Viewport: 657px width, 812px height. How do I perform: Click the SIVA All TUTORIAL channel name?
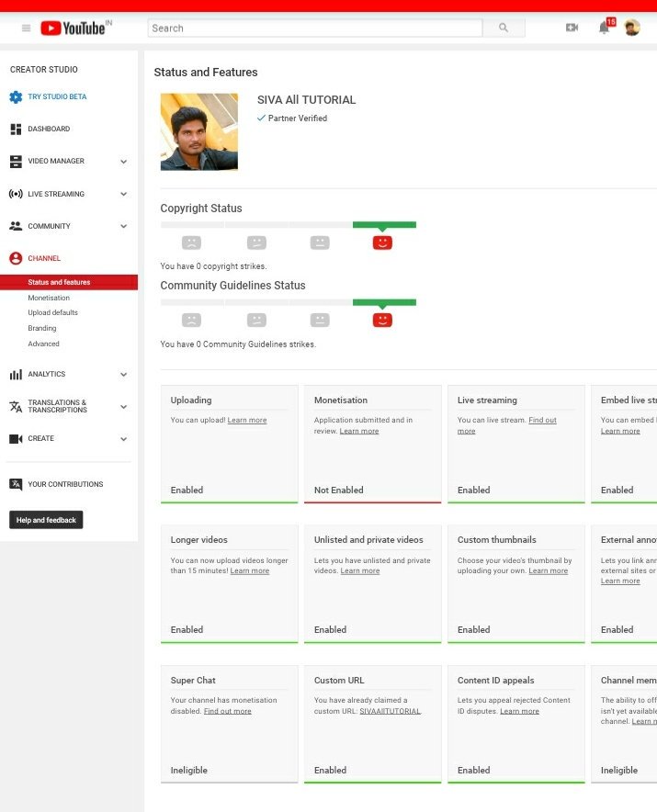(306, 100)
